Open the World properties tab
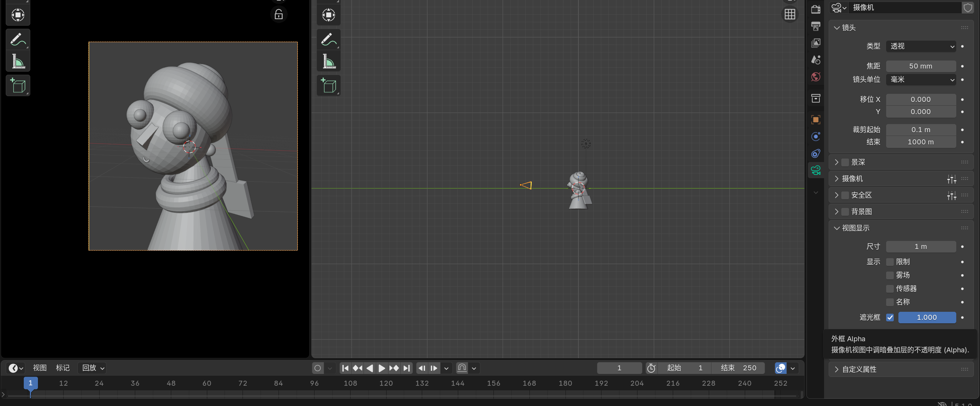The image size is (980, 406). [816, 77]
